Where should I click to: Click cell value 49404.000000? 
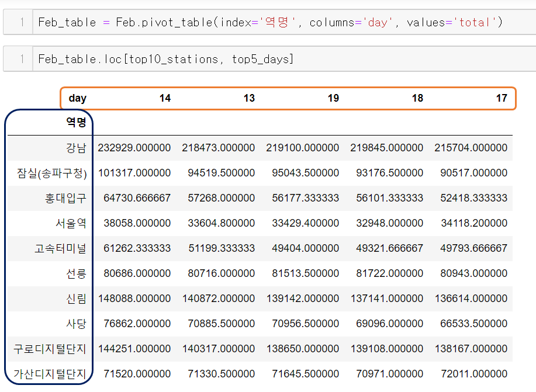click(305, 248)
